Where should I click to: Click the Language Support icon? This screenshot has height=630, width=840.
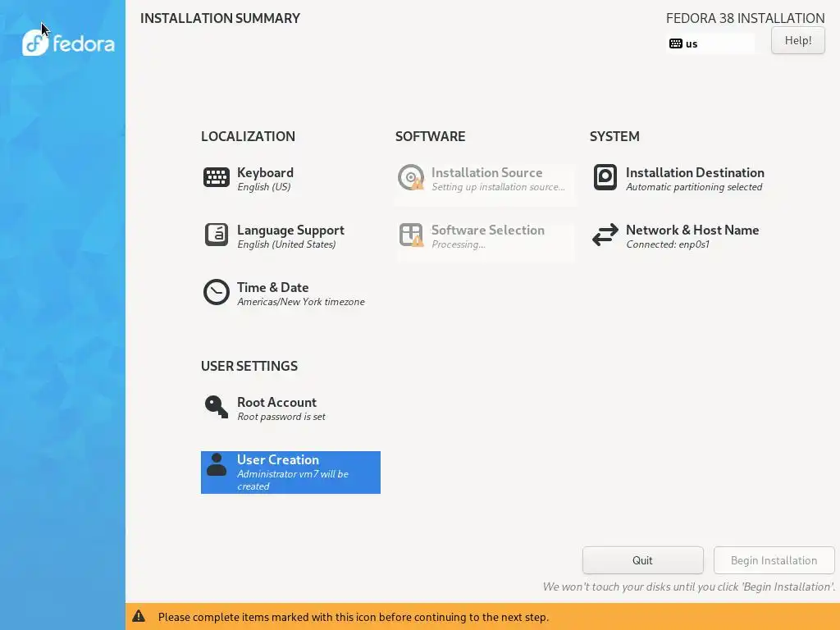(217, 235)
